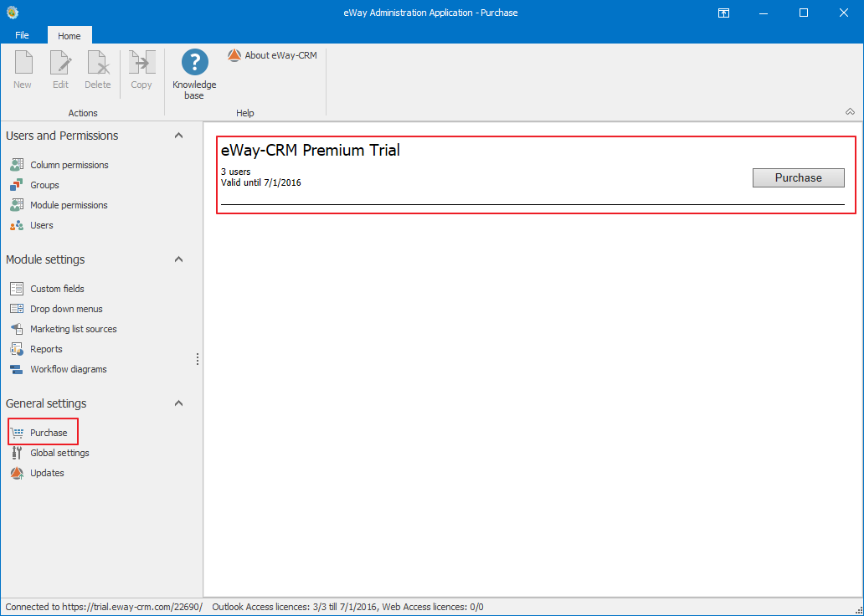Open the File menu tab
This screenshot has width=864, height=616.
coord(22,35)
